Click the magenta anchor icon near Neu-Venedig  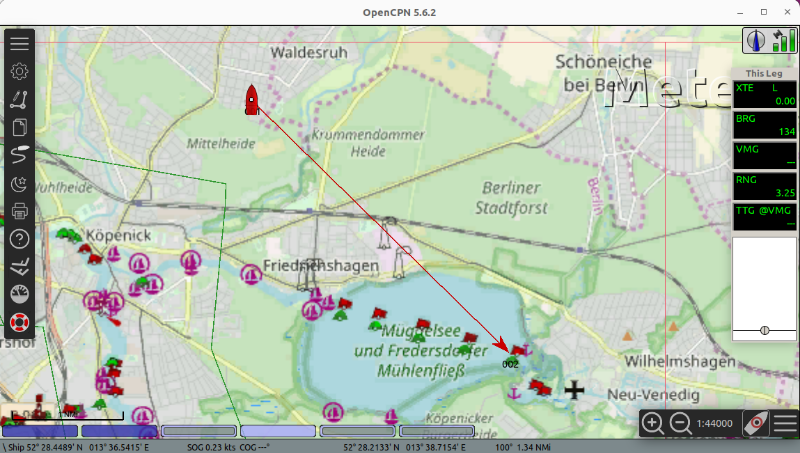[515, 393]
